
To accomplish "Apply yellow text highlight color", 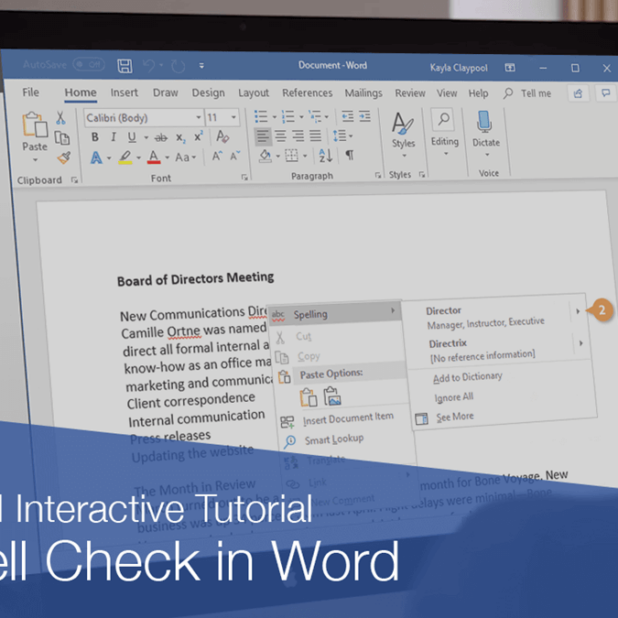I will coord(125,158).
